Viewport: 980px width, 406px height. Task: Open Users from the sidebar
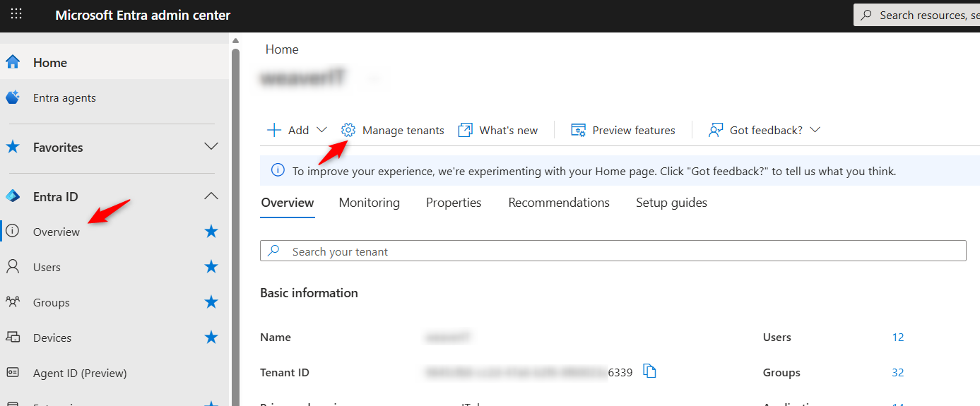click(x=47, y=267)
